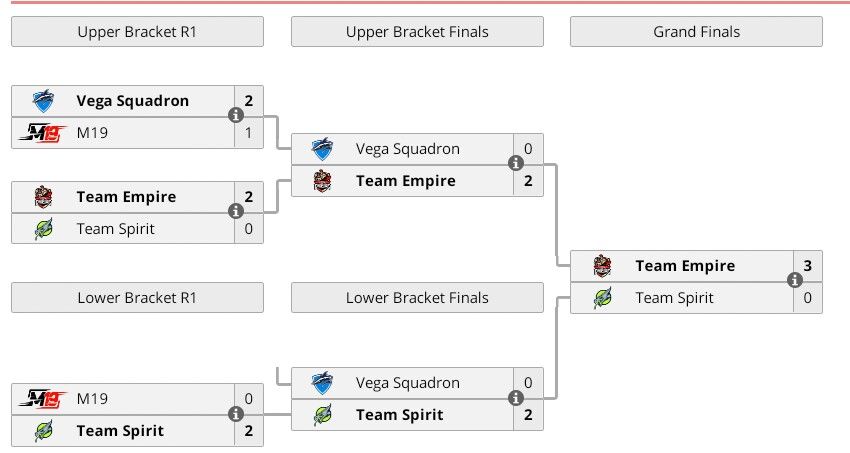Click Team Spirit name in Grand Finals

674,298
